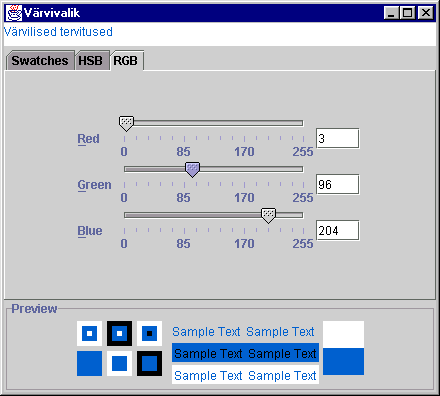This screenshot has width=440, height=396.
Task: Click the Red label
Action: 88,139
